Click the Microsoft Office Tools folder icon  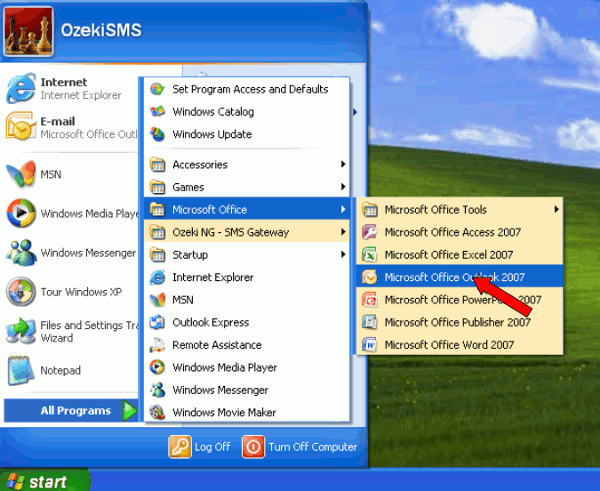[x=370, y=209]
